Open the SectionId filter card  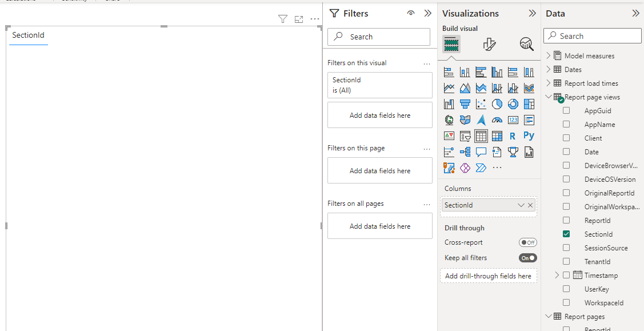click(x=380, y=85)
